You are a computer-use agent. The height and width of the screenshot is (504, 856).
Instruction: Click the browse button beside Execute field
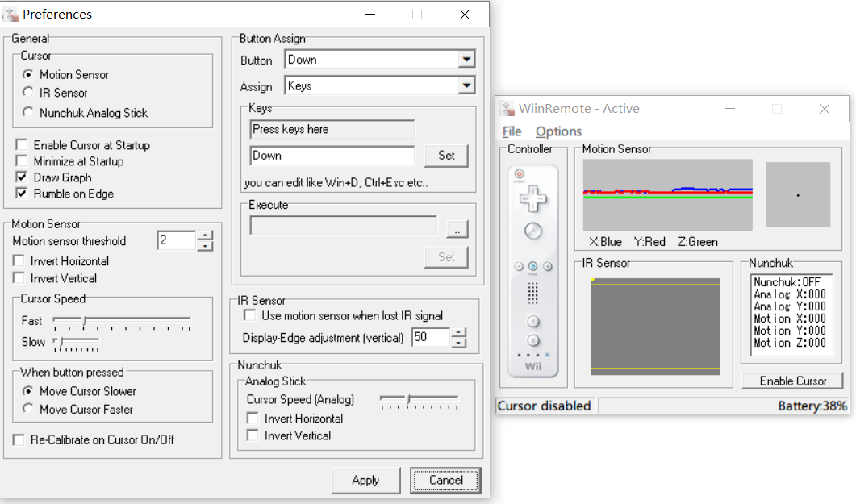[x=457, y=228]
